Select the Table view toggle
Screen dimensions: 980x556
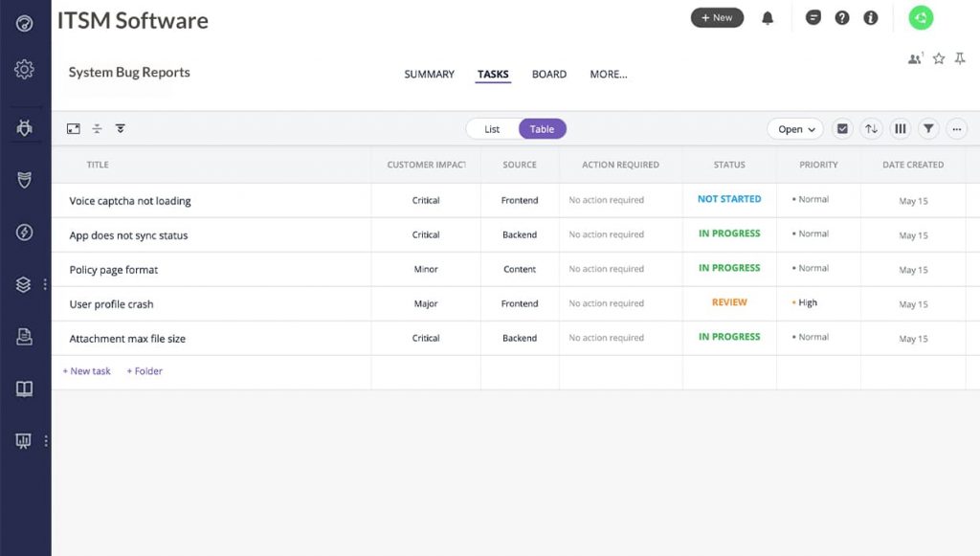pos(542,129)
